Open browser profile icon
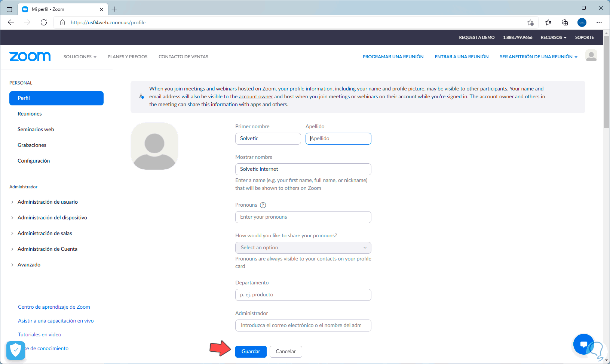 tap(582, 22)
